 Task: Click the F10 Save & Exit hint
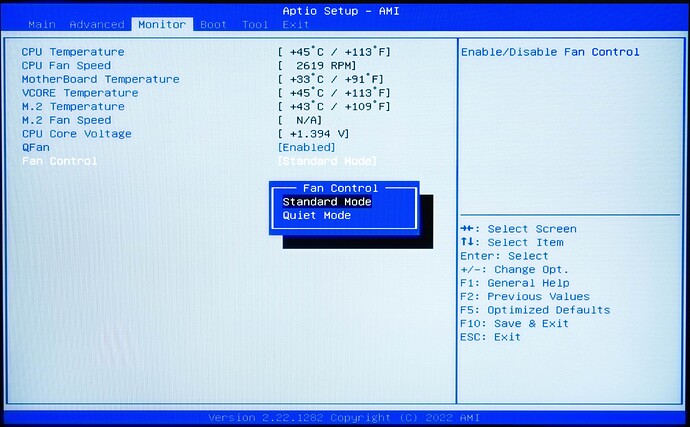coord(514,324)
